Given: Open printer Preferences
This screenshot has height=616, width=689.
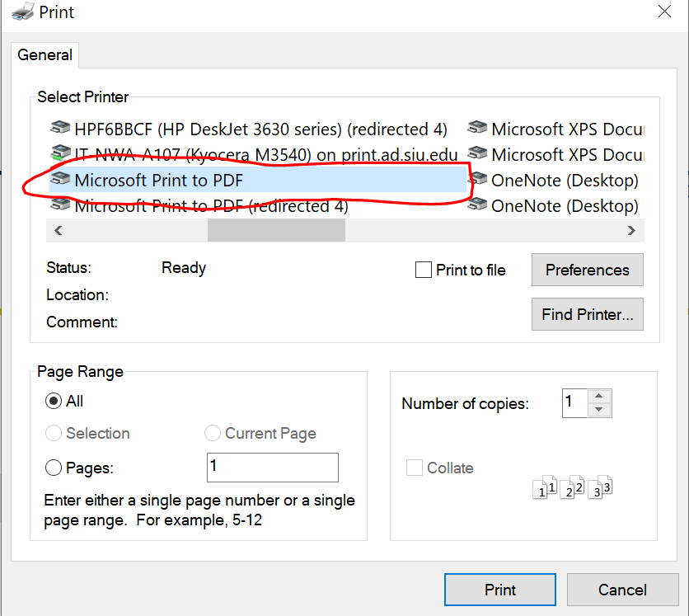Looking at the screenshot, I should (x=588, y=270).
